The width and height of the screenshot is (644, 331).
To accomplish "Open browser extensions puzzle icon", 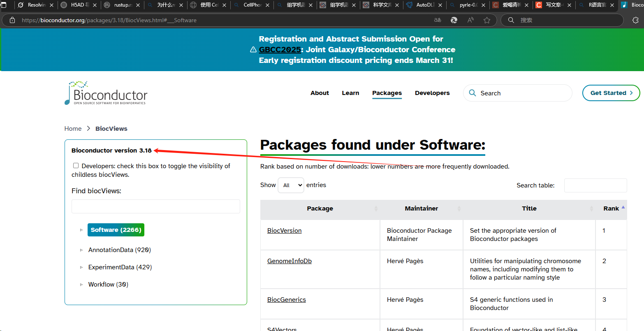I will click(635, 20).
